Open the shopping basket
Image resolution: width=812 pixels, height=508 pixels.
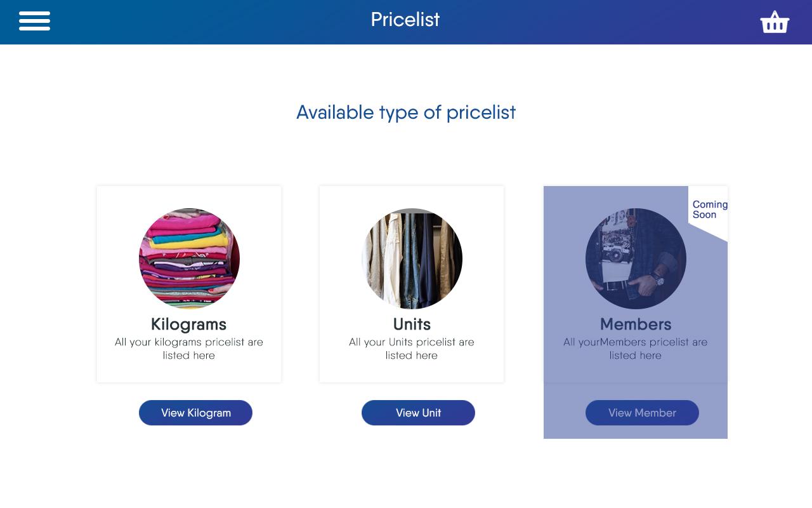pos(775,22)
